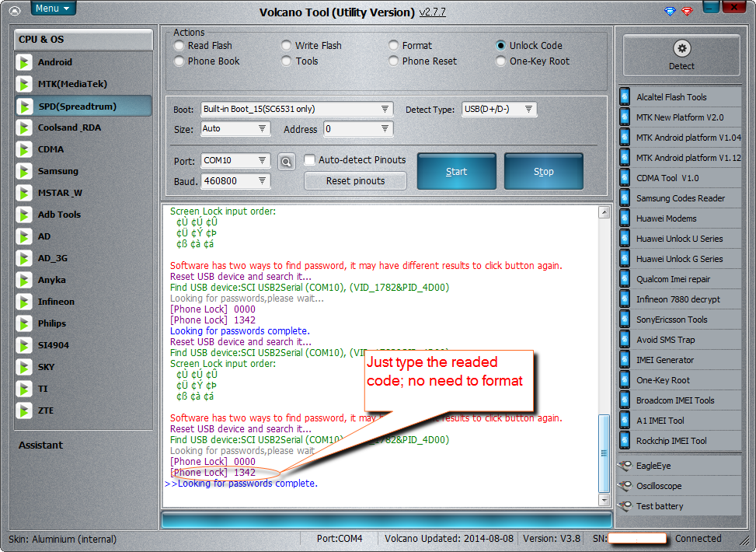Click the blue diamond icon in title bar
756x552 pixels.
point(671,11)
